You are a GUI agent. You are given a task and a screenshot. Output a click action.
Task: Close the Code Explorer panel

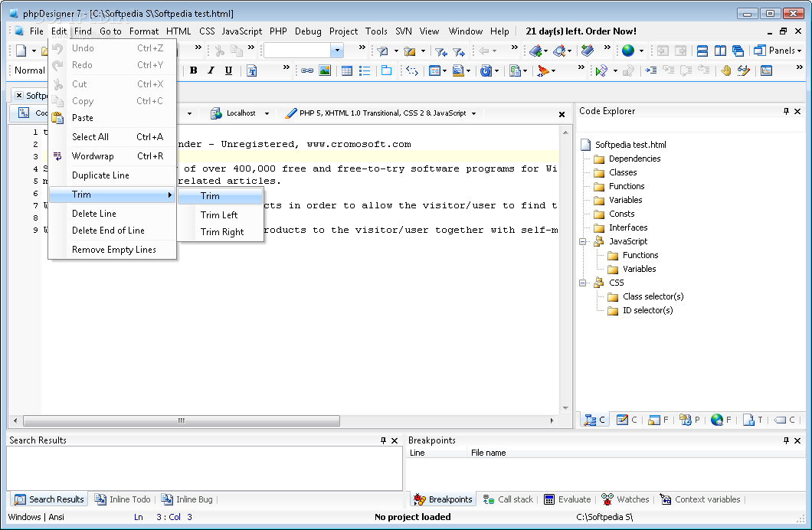coord(797,111)
